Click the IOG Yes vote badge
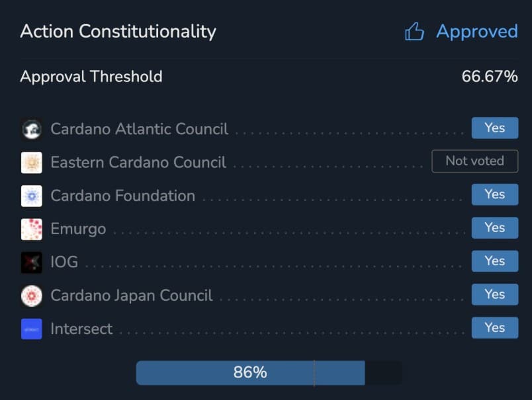Screen dimensions: 532x400 click(494, 261)
